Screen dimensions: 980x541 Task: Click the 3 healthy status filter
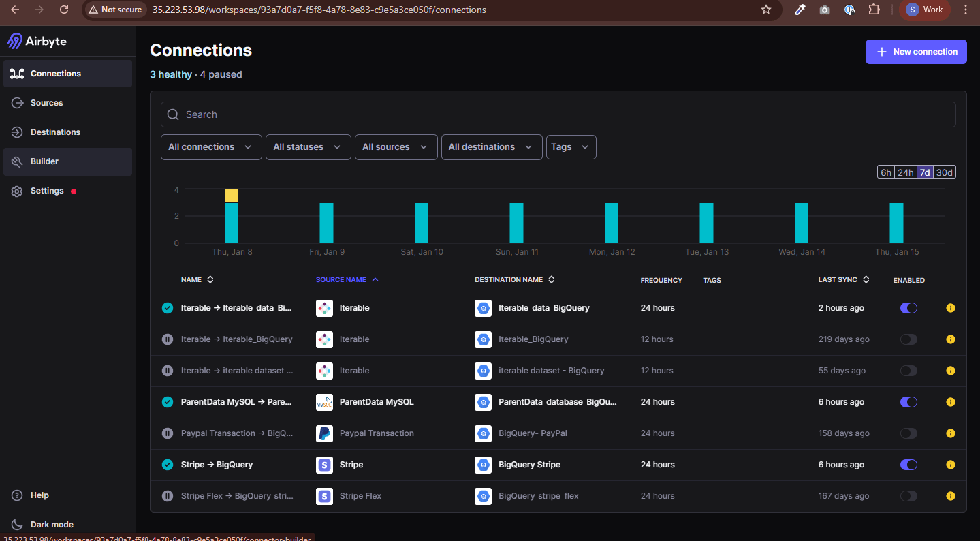coord(171,74)
